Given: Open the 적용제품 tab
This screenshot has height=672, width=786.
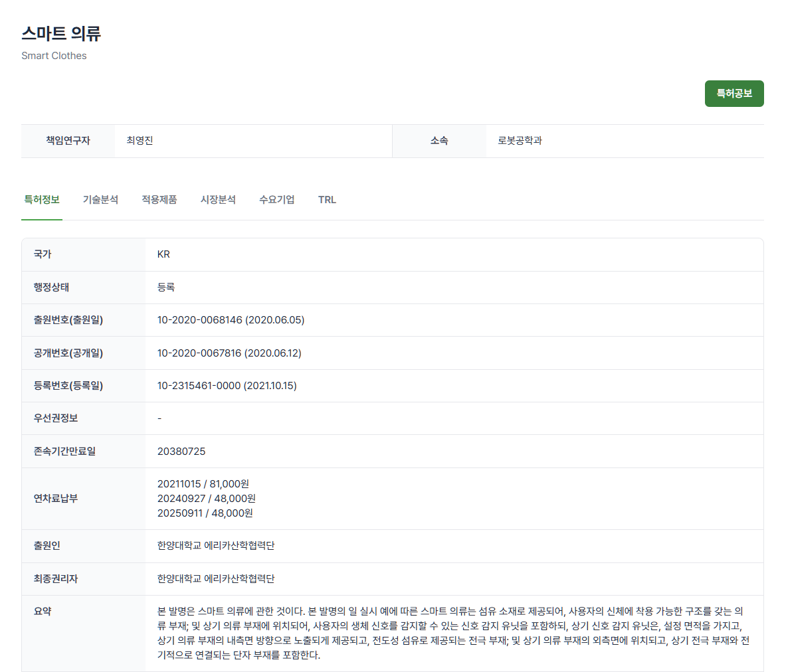Looking at the screenshot, I should coord(159,199).
